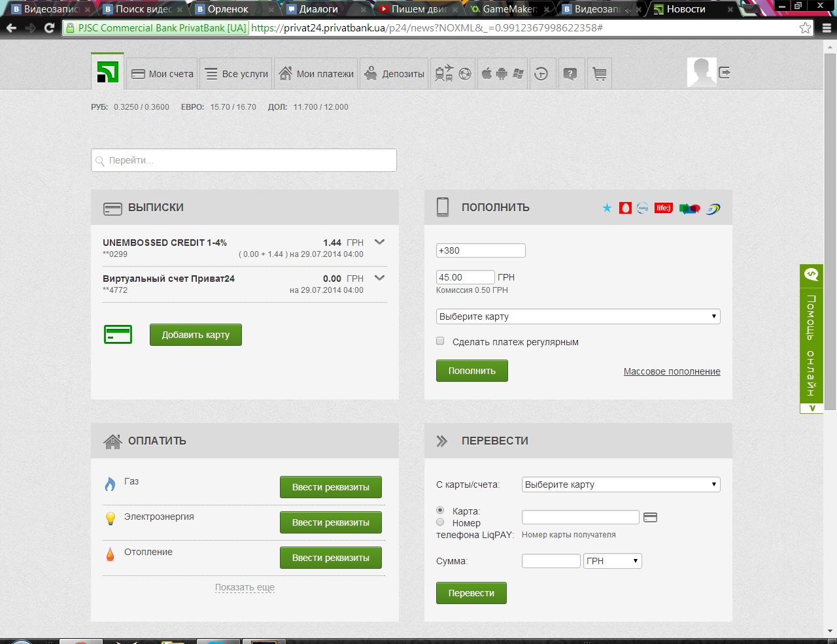837x644 pixels.
Task: Click the browser forward arrow
Action: [x=30, y=28]
